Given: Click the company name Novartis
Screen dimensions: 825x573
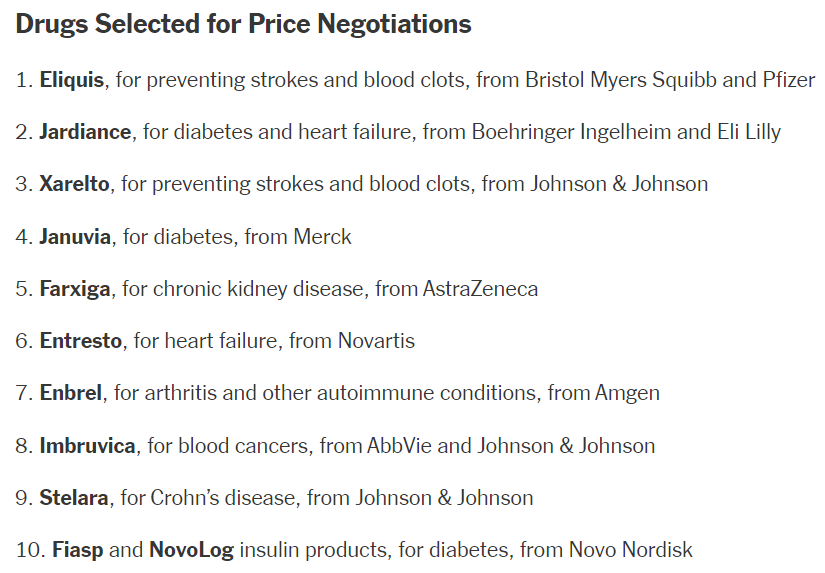Looking at the screenshot, I should 376,341.
